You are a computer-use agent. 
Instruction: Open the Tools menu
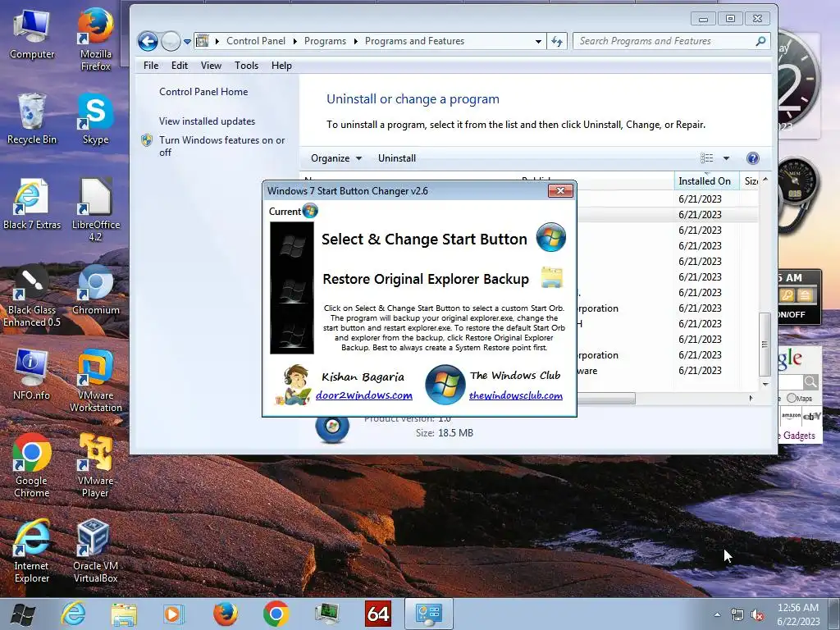coord(246,66)
